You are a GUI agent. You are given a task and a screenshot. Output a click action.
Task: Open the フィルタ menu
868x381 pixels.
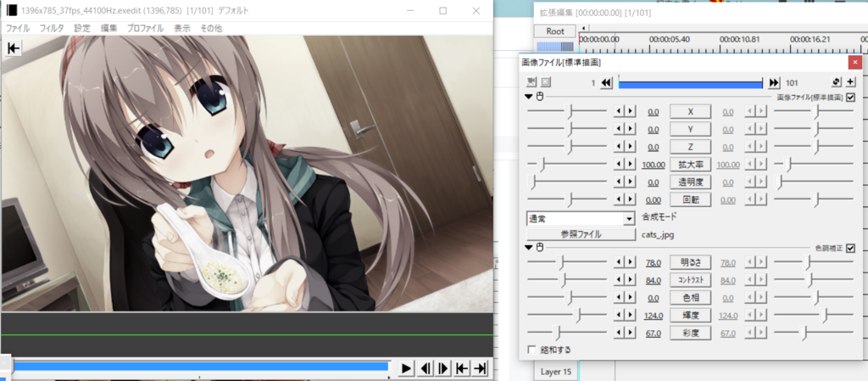click(51, 28)
